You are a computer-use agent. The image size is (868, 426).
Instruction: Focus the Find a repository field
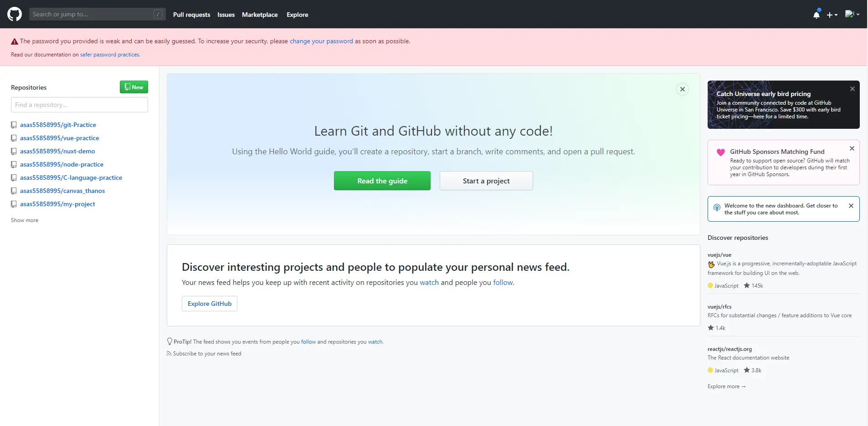[x=79, y=105]
